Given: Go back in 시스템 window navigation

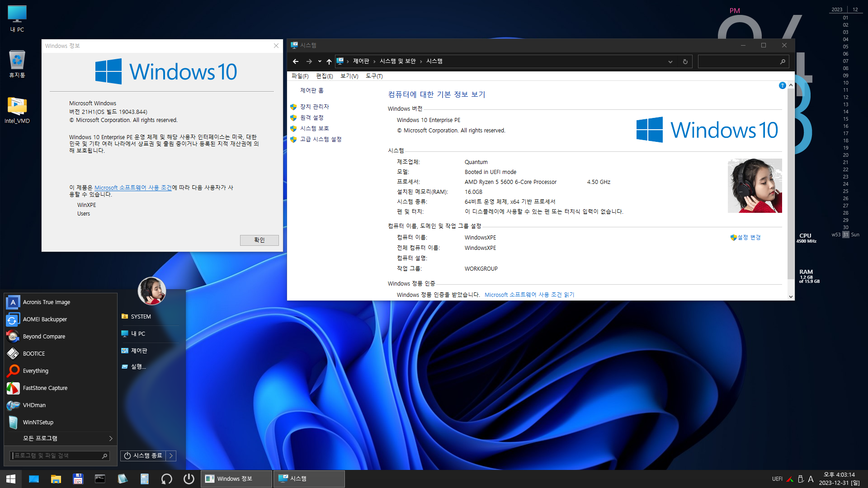Looking at the screenshot, I should point(296,61).
